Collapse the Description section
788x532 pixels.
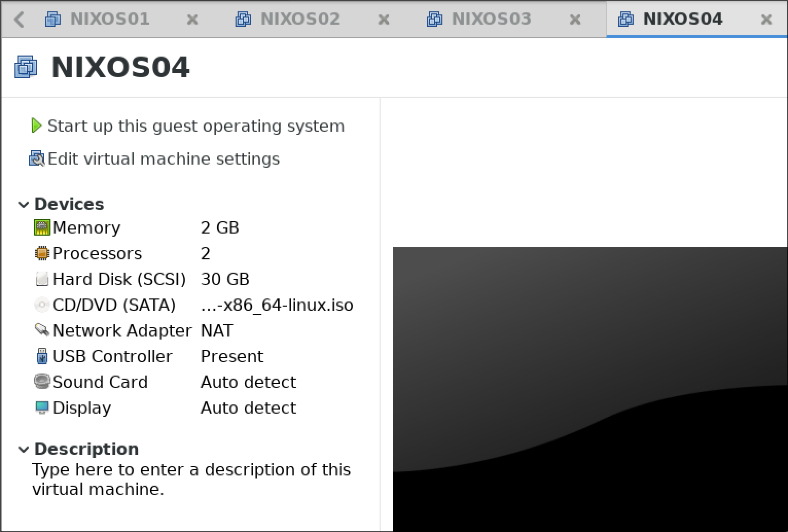click(x=23, y=450)
